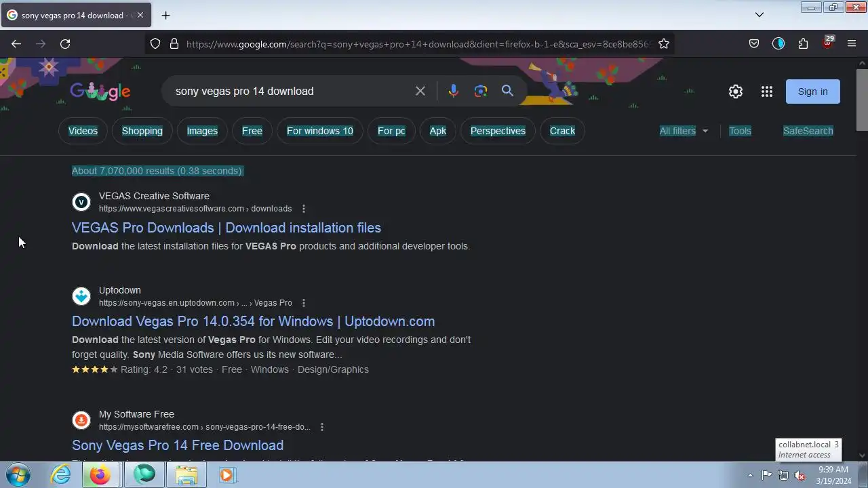Open the file explorer taskbar icon
Viewport: 868px width, 488px height.
coord(186,475)
